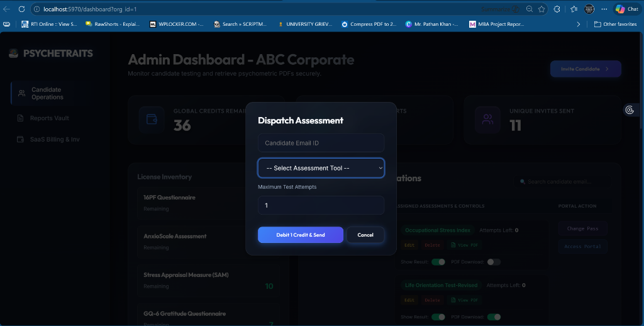Click the License Inventory heading

click(x=165, y=177)
